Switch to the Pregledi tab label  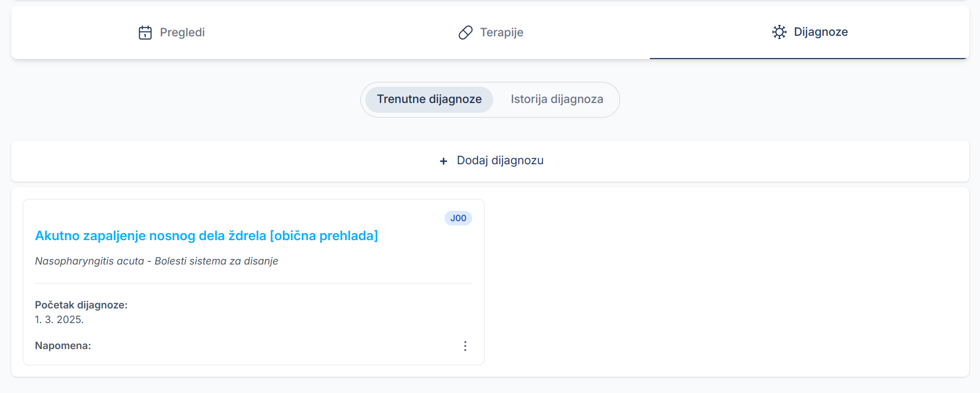pos(182,33)
